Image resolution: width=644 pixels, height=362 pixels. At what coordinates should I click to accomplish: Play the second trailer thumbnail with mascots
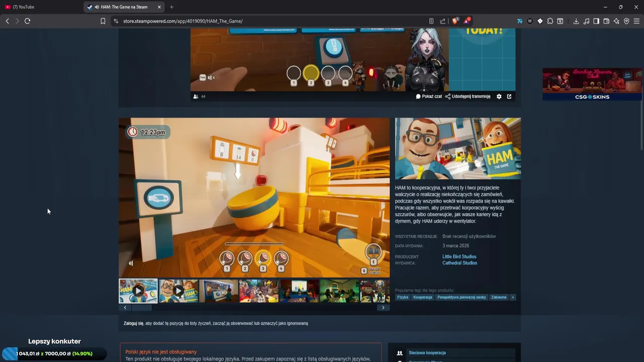click(x=179, y=291)
